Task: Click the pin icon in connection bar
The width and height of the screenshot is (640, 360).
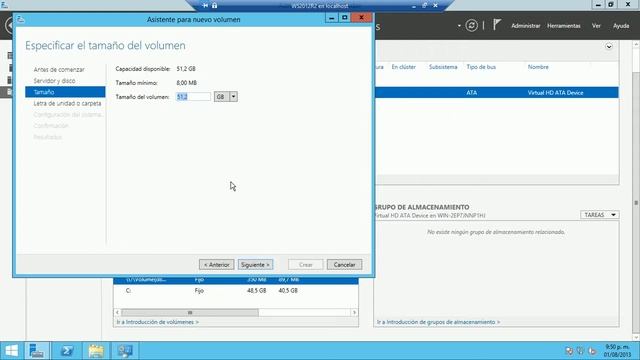Action: pos(205,5)
